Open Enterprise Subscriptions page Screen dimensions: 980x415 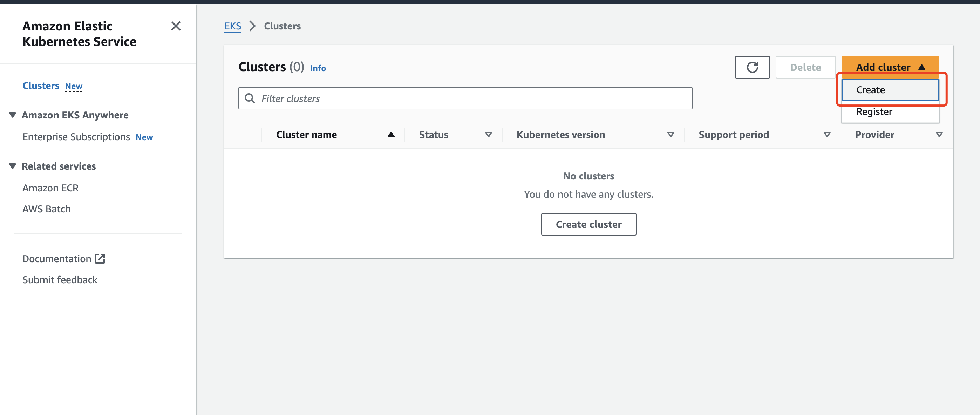[x=76, y=137]
